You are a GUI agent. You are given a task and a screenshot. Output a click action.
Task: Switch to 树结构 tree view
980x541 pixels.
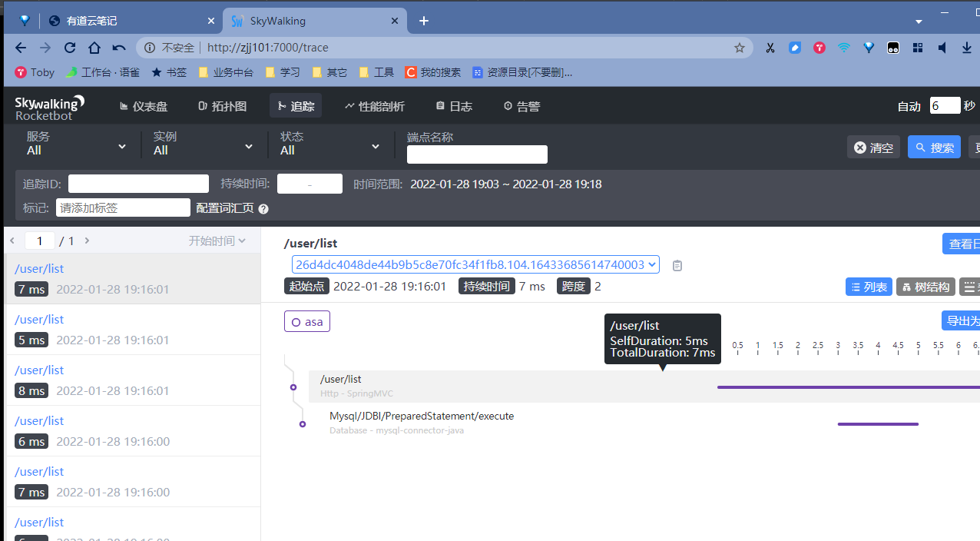point(925,287)
